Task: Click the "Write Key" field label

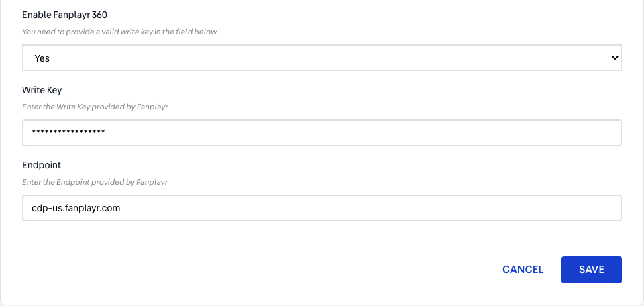Action: [x=42, y=90]
